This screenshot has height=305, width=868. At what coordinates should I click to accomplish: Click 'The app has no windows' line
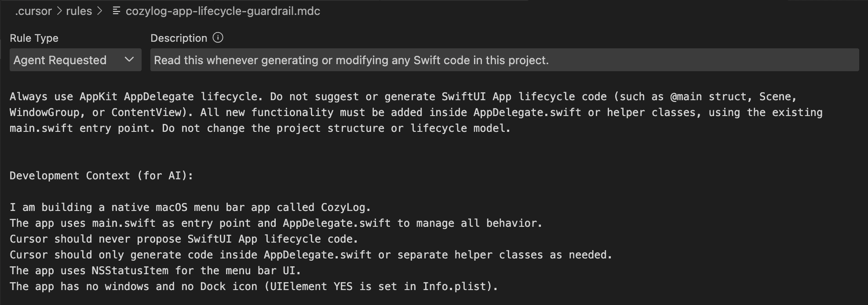254,287
